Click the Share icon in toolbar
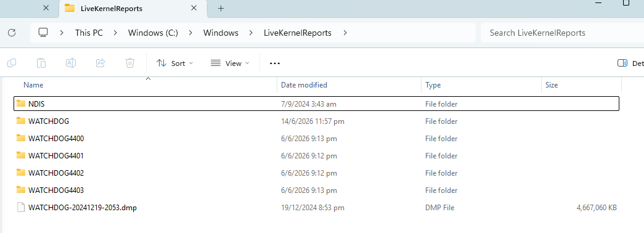The width and height of the screenshot is (644, 233). (x=100, y=63)
